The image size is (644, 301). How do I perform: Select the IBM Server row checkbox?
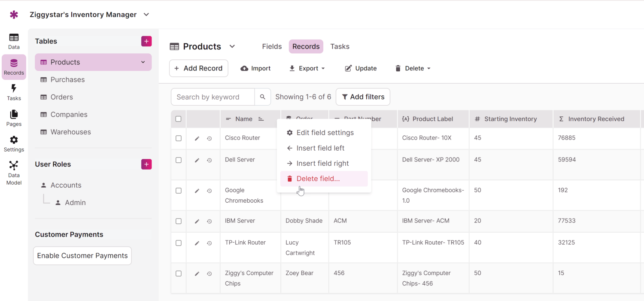[x=179, y=221]
